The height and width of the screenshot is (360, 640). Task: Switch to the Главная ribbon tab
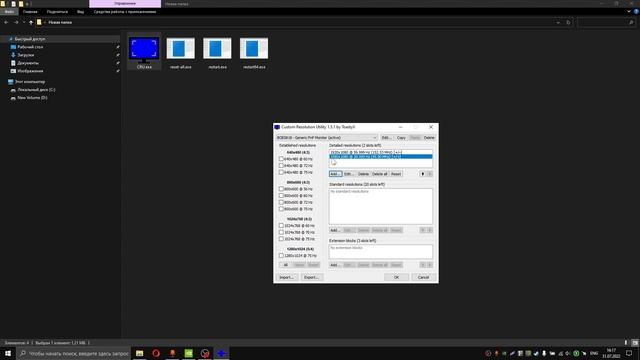coord(30,12)
